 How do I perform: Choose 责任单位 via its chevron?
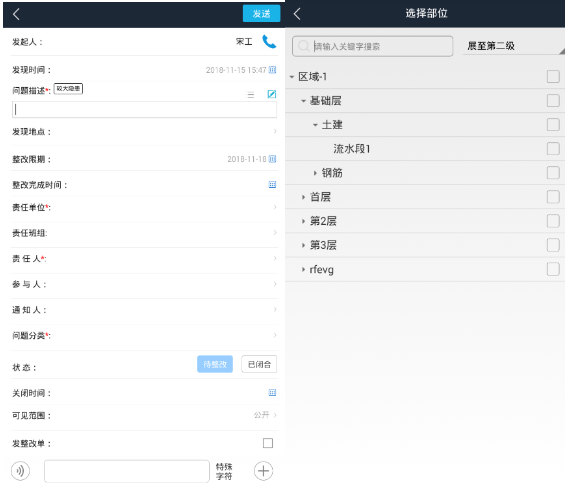[x=275, y=207]
